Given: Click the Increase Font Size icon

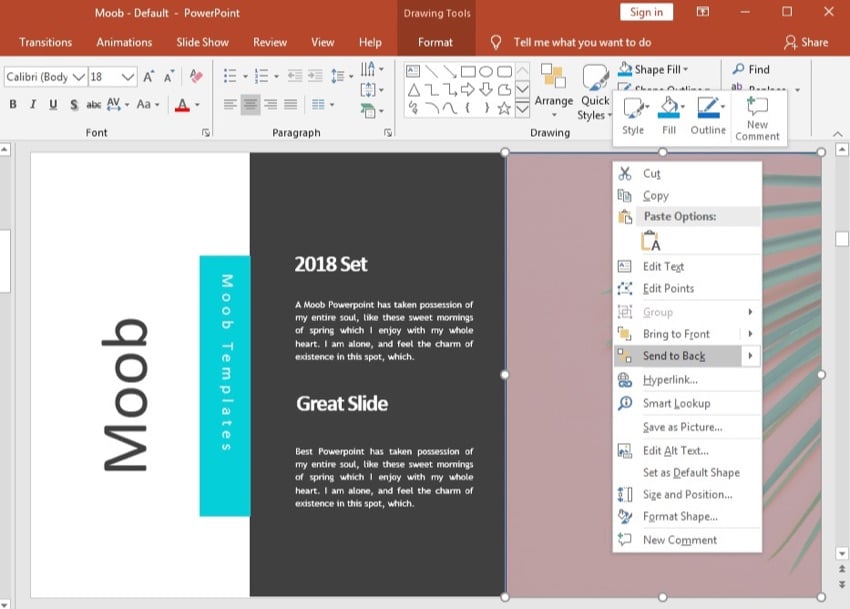Looking at the screenshot, I should pos(149,76).
